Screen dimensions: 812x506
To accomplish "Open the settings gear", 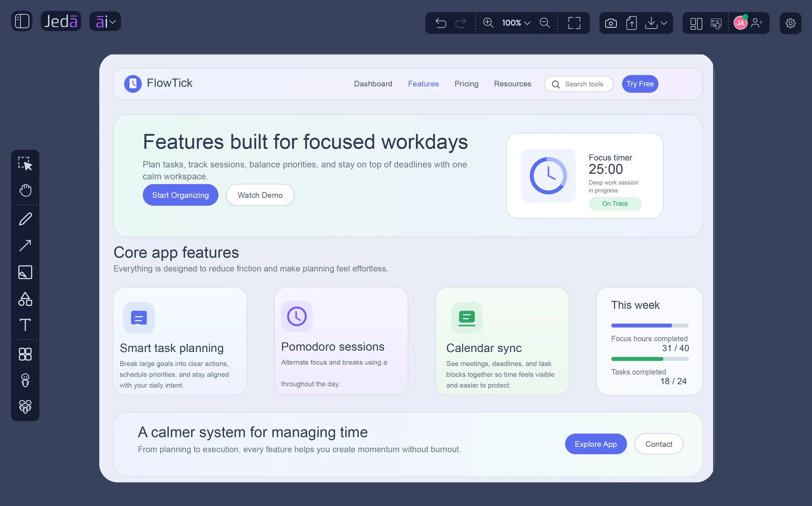I will [x=790, y=23].
